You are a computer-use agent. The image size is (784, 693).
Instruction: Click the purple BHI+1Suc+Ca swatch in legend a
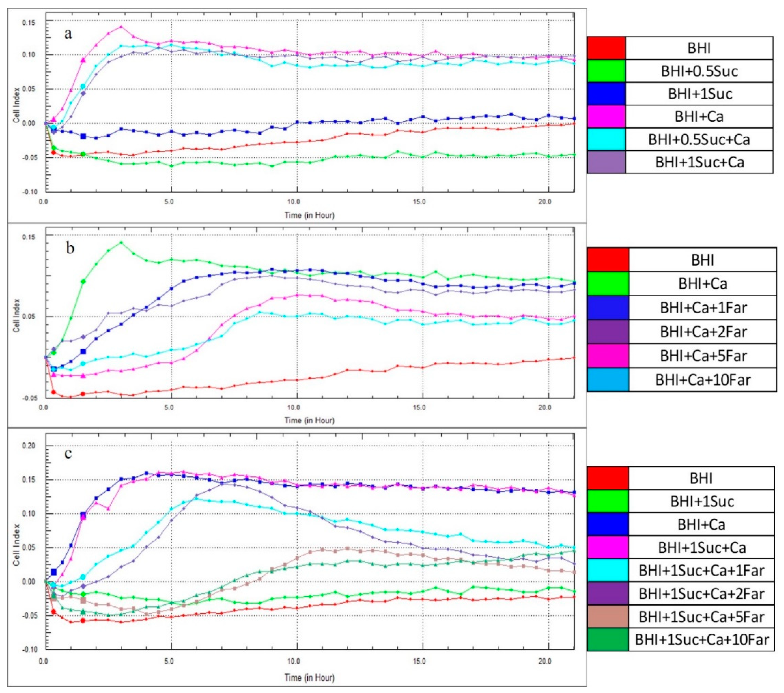(x=606, y=162)
